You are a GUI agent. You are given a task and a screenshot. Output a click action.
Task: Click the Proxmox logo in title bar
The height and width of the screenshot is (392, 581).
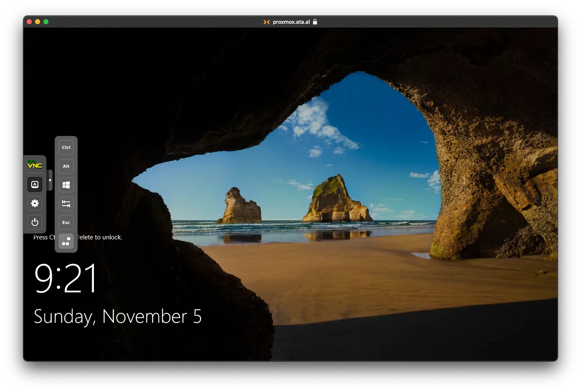pyautogui.click(x=267, y=22)
